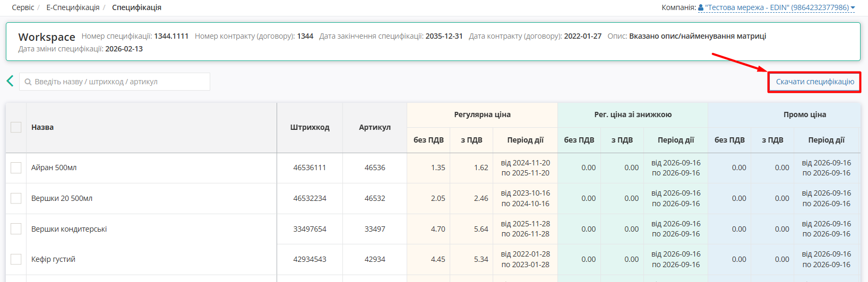Click barcode 46532234
Viewport: 868px width, 282px height.
pos(310,198)
